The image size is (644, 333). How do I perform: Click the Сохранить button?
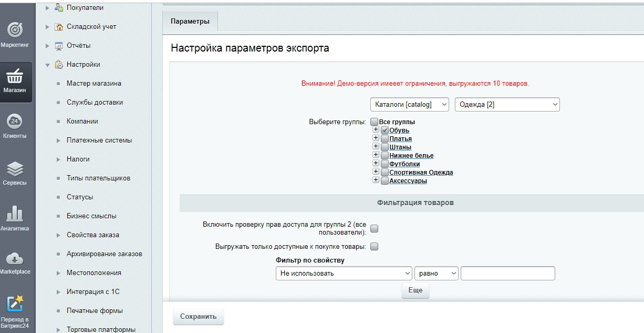coord(198,316)
